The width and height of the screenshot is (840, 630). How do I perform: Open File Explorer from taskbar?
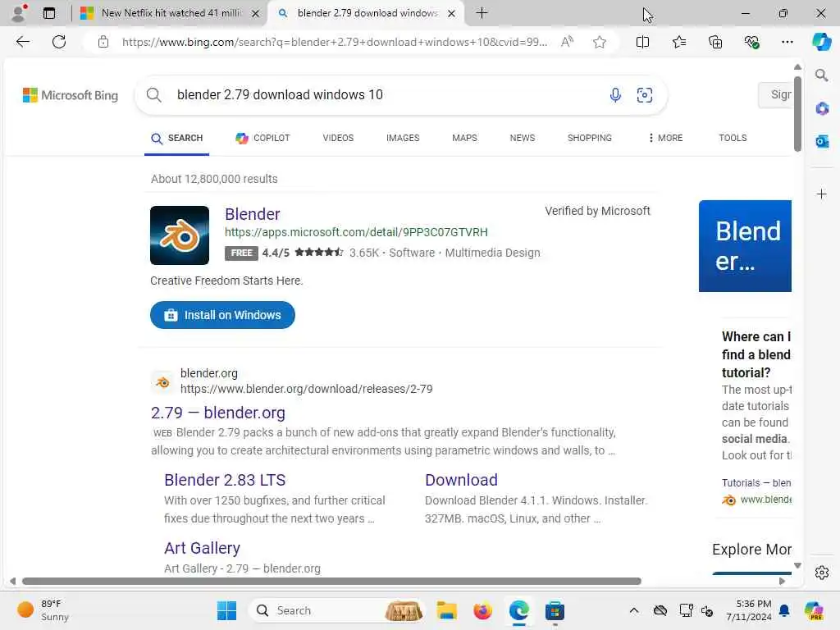point(446,610)
